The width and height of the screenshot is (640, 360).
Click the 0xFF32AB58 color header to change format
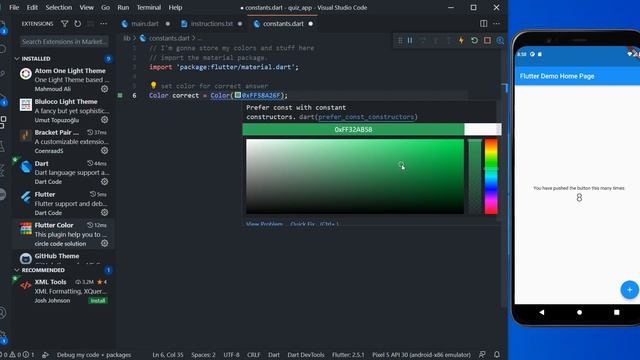[353, 129]
